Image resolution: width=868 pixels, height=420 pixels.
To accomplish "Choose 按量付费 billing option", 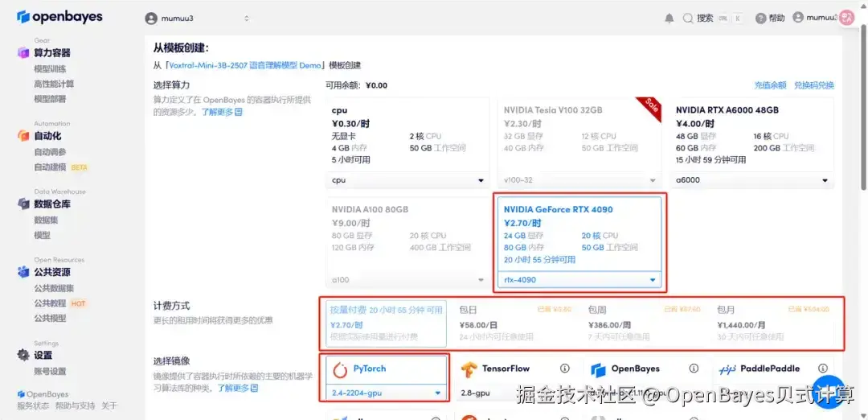I will [x=386, y=324].
